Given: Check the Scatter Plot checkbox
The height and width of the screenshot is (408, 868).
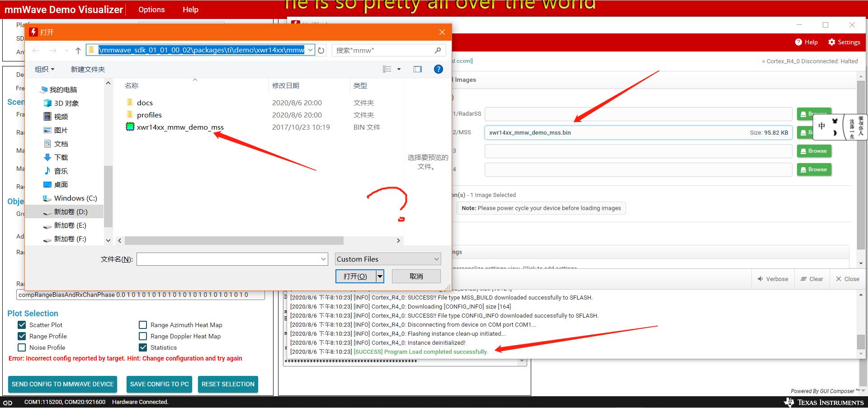Looking at the screenshot, I should [x=22, y=325].
